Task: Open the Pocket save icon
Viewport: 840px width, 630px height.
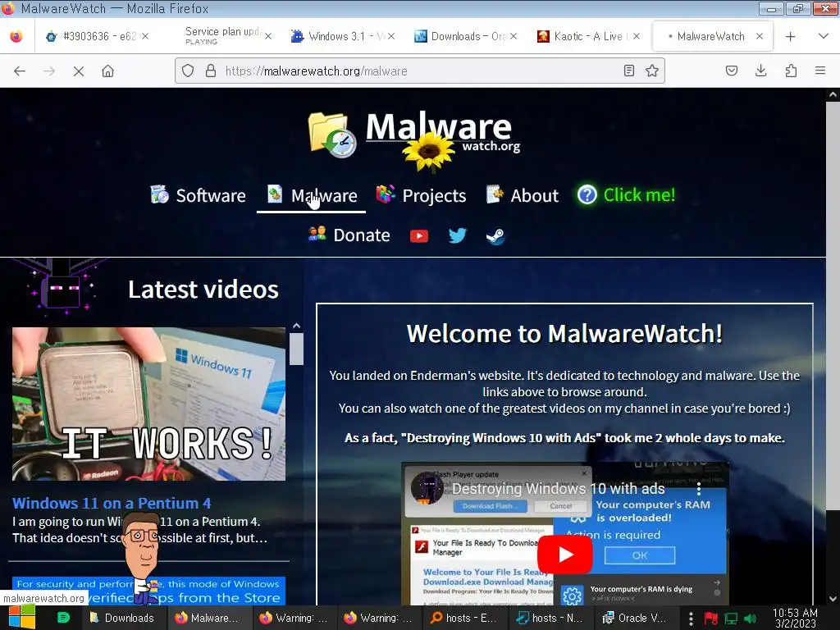Action: (x=731, y=71)
